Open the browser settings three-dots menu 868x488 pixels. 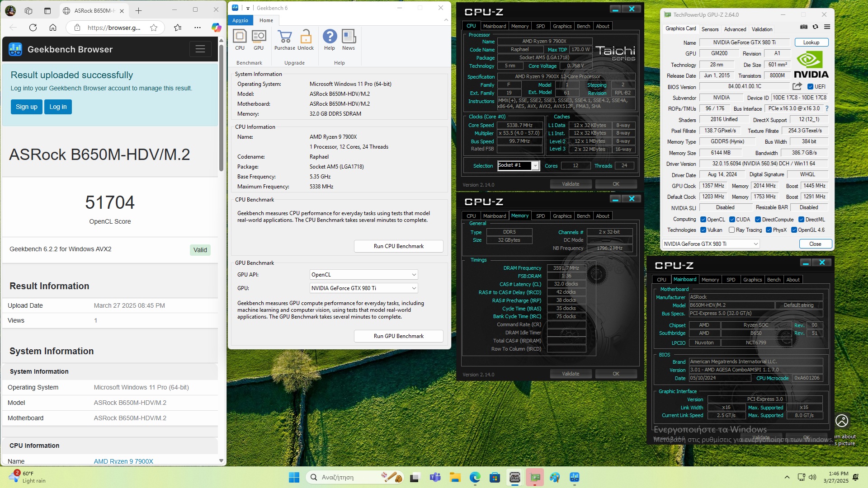[198, 28]
